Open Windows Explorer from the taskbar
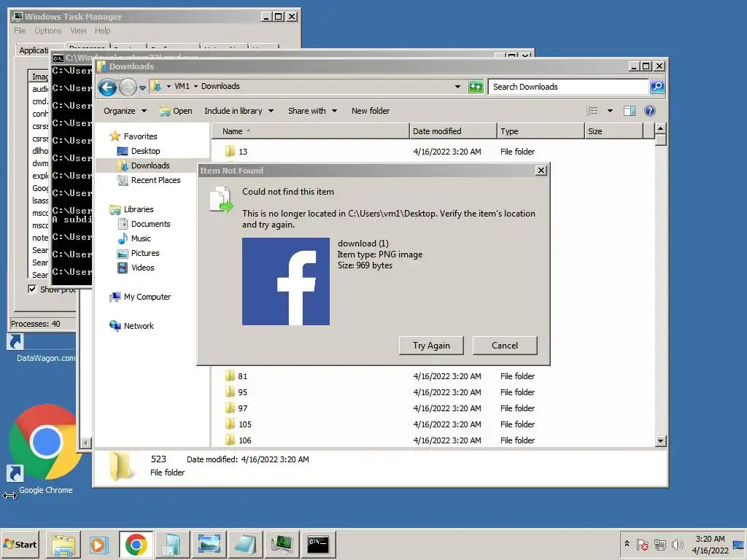 pos(63,544)
